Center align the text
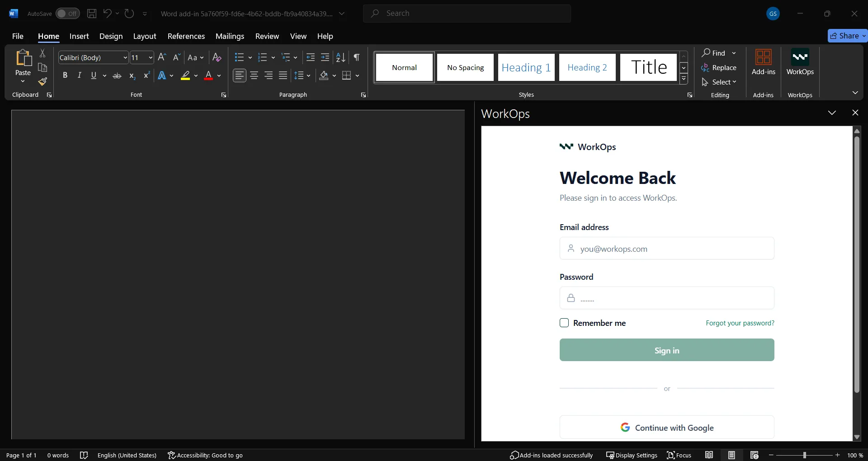Screen dimensions: 868x461 point(254,75)
